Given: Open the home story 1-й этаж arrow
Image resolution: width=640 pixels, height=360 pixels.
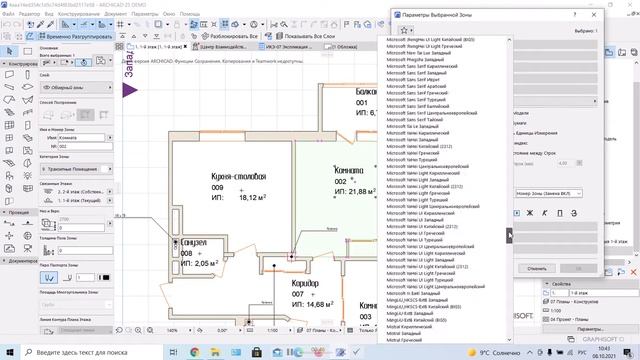Looking at the screenshot, I should [x=110, y=200].
